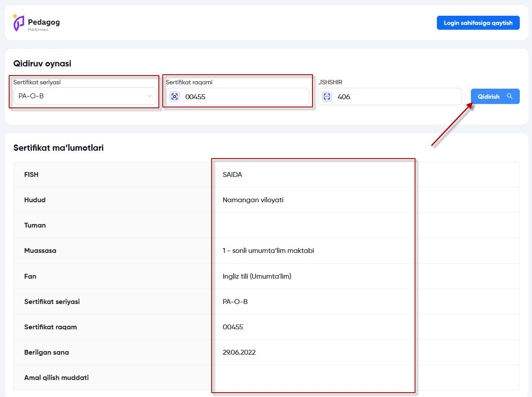Click the Pedagog Platformasi brand text
This screenshot has height=397, width=532.
[44, 24]
